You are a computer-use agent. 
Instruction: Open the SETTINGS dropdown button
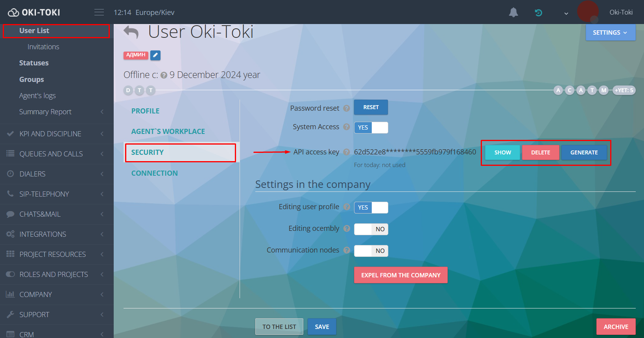pyautogui.click(x=611, y=33)
